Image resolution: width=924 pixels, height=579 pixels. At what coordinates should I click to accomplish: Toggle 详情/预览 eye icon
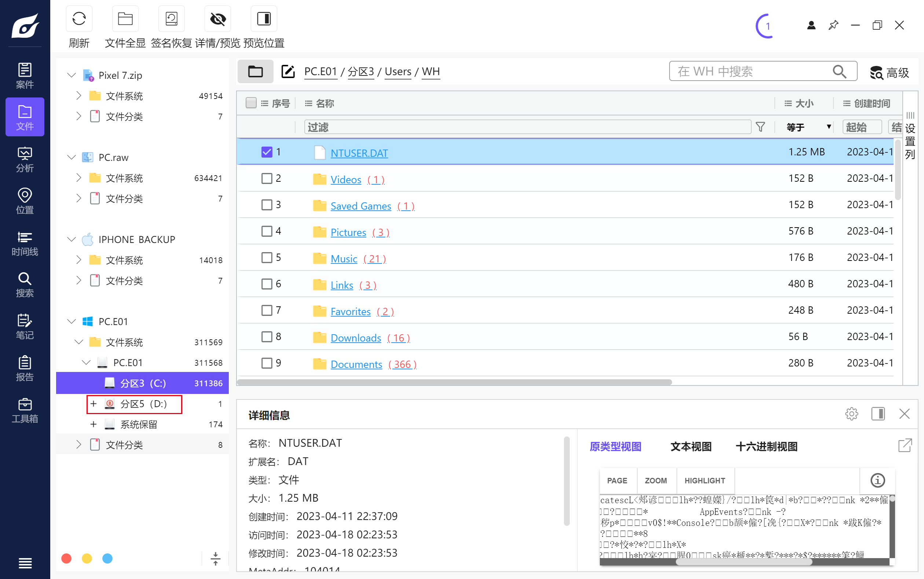click(217, 19)
